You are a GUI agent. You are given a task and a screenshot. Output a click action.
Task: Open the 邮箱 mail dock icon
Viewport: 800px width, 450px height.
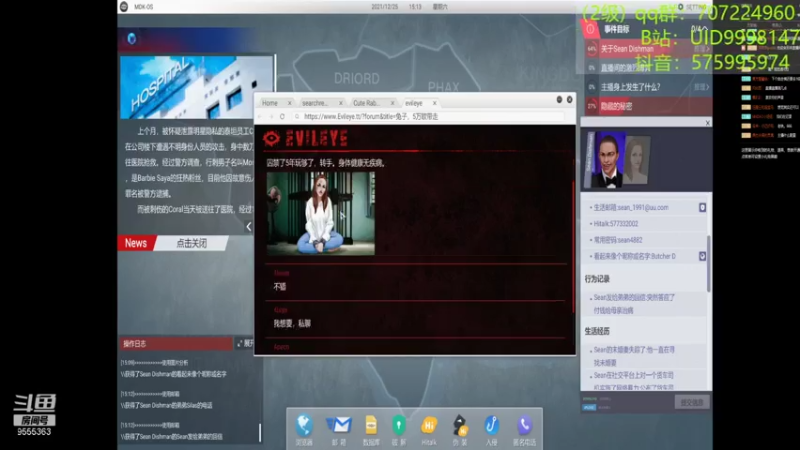pos(339,424)
